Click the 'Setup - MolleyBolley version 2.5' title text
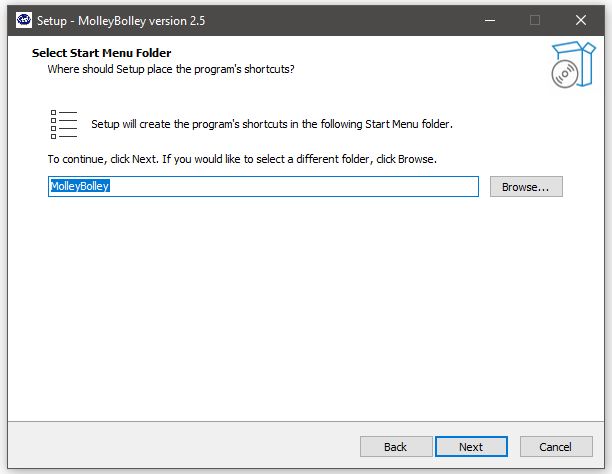This screenshot has height=474, width=612. click(x=121, y=21)
